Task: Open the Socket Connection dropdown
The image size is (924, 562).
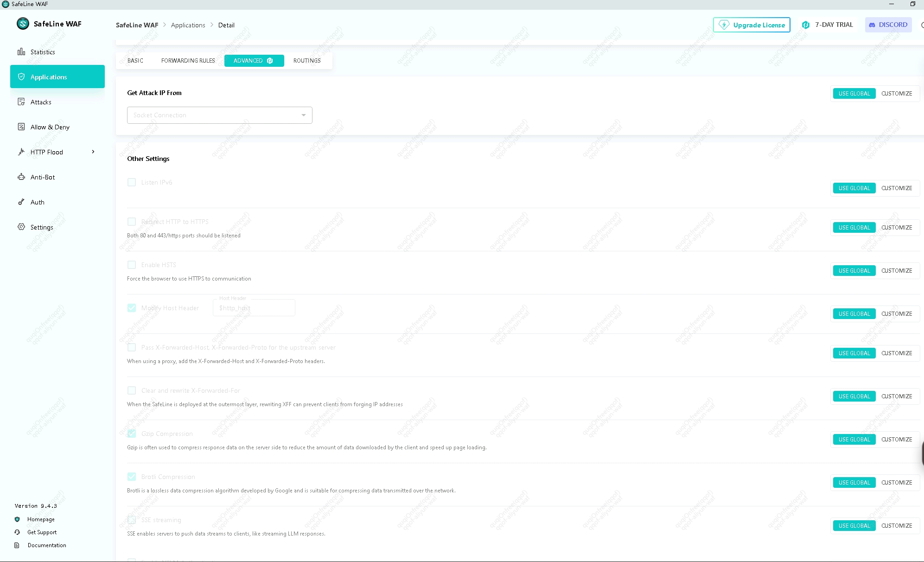Action: [x=220, y=115]
